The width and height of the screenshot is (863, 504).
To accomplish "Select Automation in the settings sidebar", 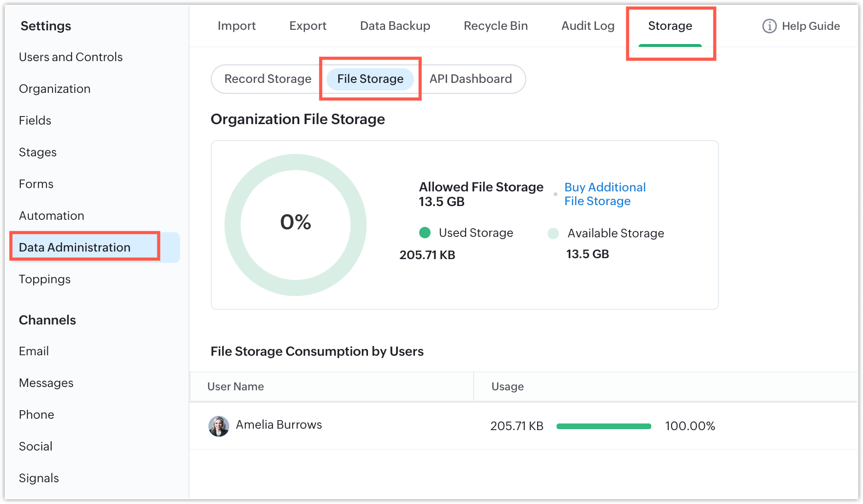I will pos(52,216).
